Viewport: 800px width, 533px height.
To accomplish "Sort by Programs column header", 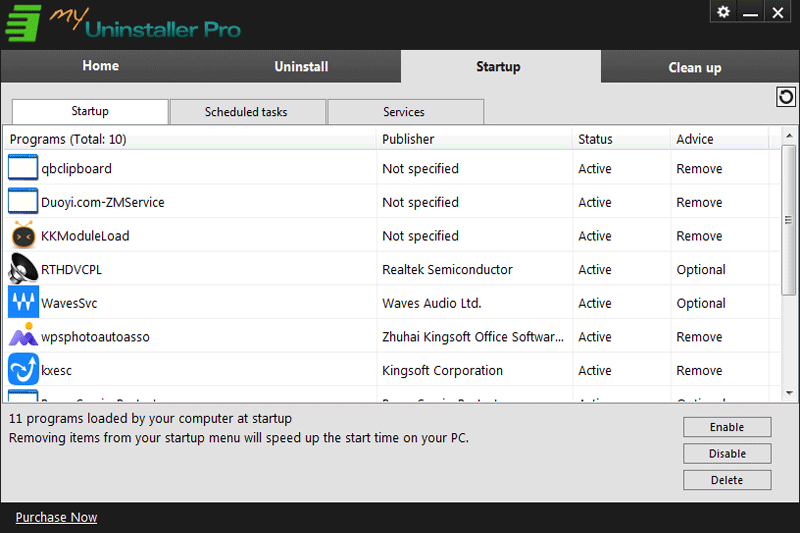I will click(x=190, y=139).
